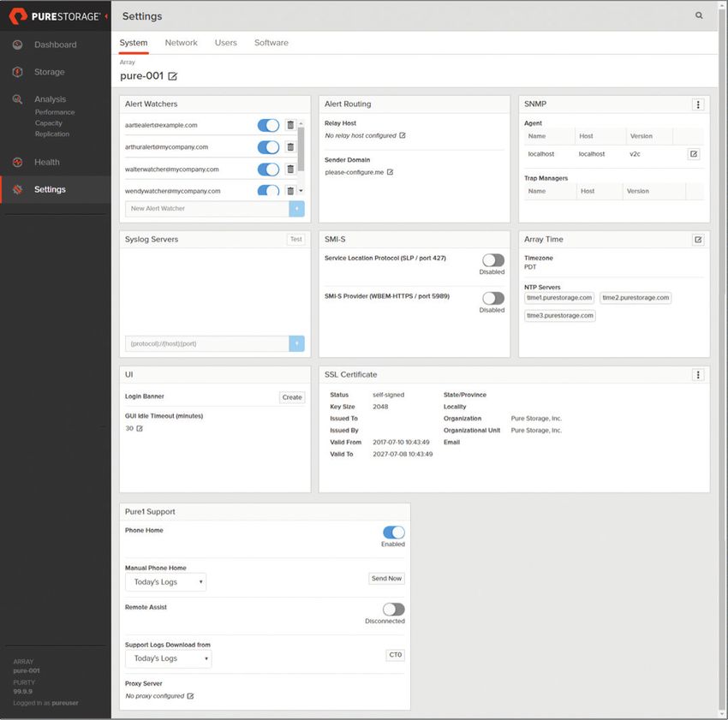Edit the array name pure-001
The width and height of the screenshot is (728, 720).
[172, 76]
